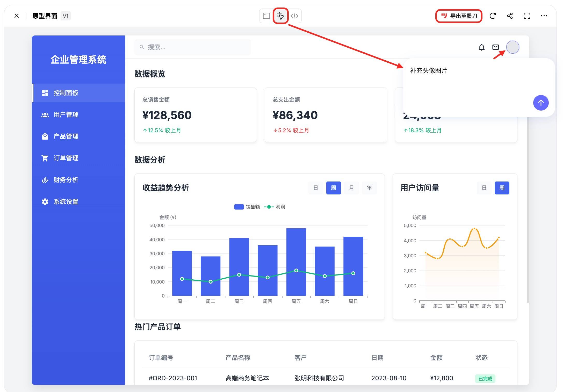Click the 补充头像图片 prompt text box
The width and height of the screenshot is (563, 392).
[479, 88]
